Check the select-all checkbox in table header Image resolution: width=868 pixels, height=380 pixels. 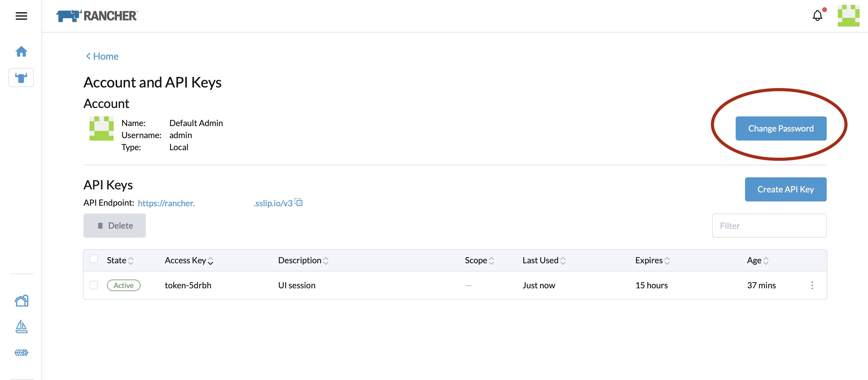pos(94,259)
